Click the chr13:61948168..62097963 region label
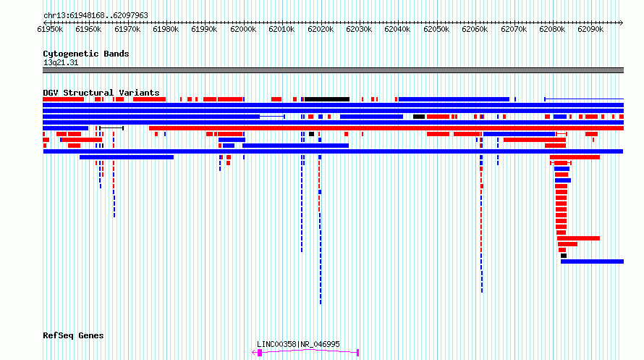Viewport: 644px width, 360px height. click(x=96, y=16)
